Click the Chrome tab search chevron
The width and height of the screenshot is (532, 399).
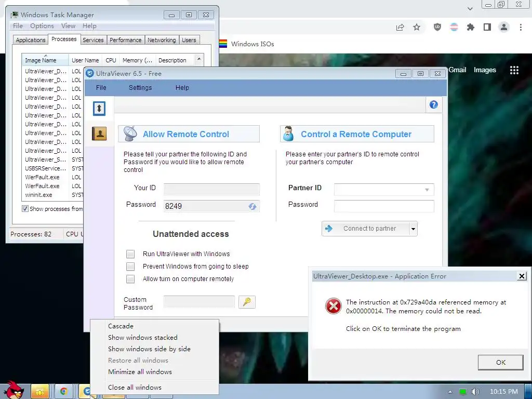(x=470, y=9)
